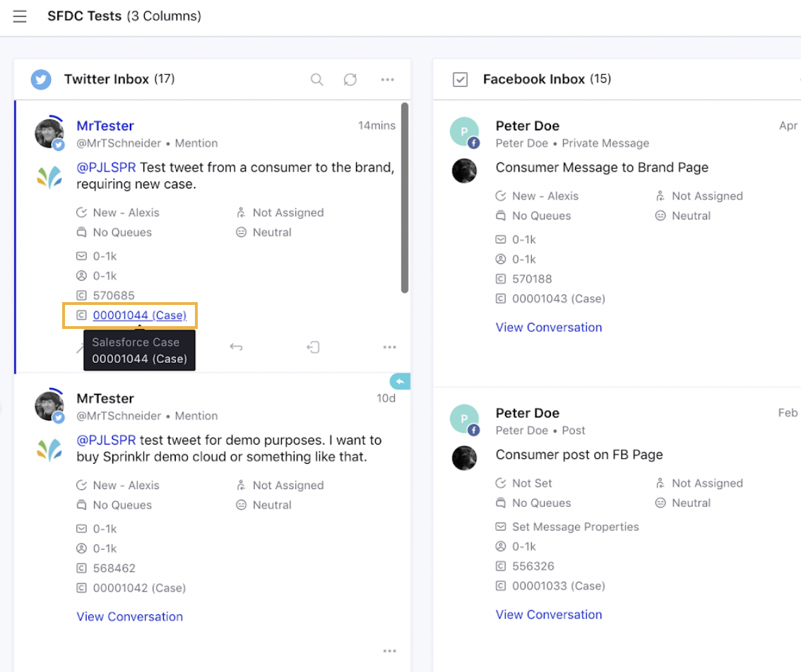Click brand page avatar beside Consumer Message

point(464,171)
